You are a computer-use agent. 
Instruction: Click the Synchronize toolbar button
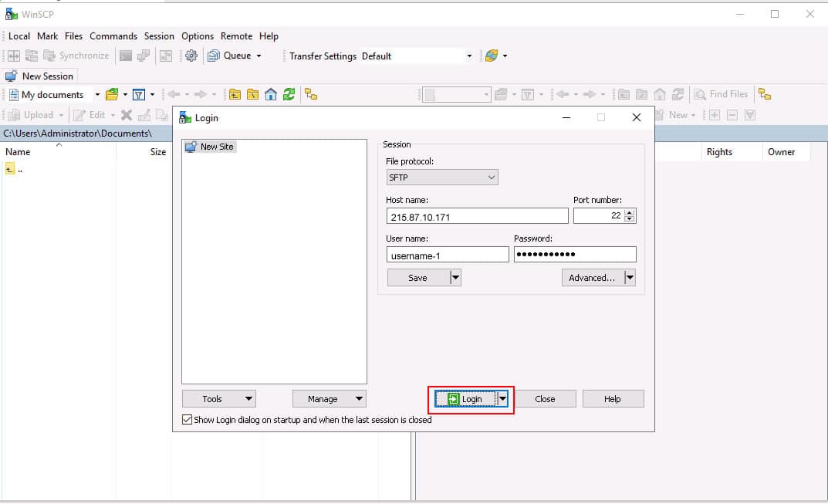click(x=76, y=56)
